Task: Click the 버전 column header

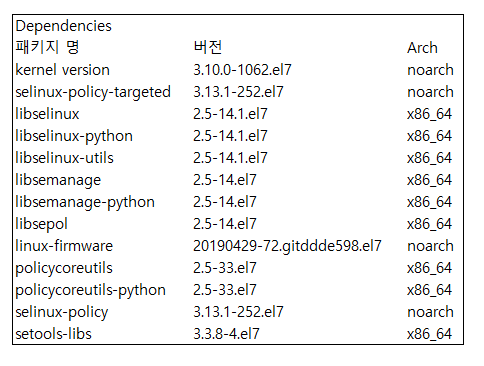Action: point(208,47)
